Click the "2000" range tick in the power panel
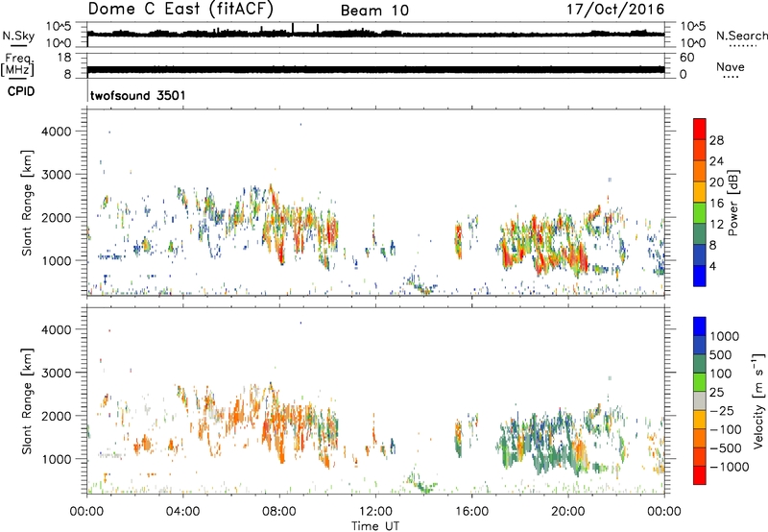 (x=56, y=217)
